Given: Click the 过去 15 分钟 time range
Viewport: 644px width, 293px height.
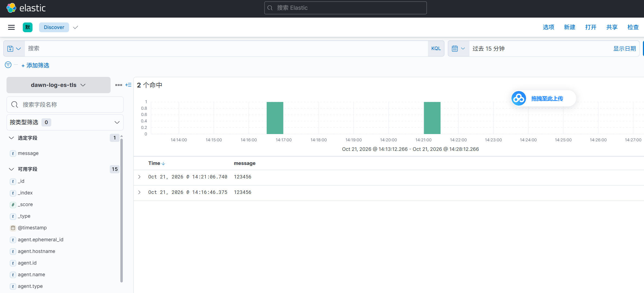Looking at the screenshot, I should coord(488,48).
